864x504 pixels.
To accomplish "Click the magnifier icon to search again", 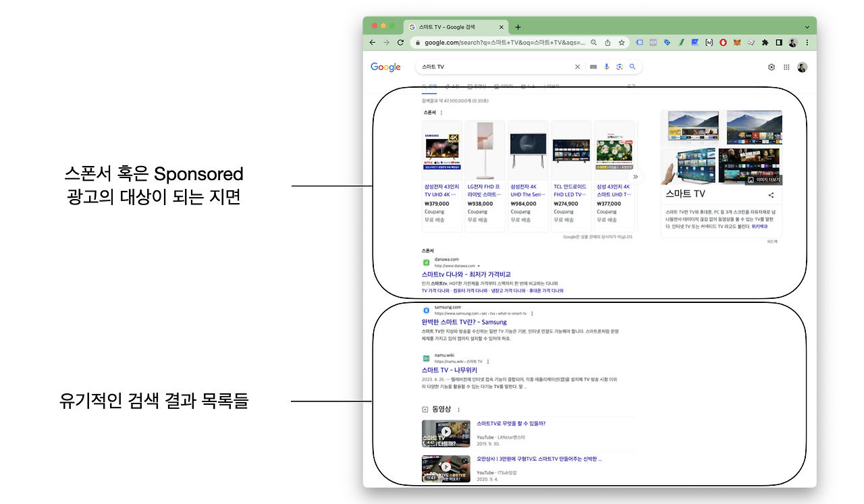I will (x=632, y=67).
